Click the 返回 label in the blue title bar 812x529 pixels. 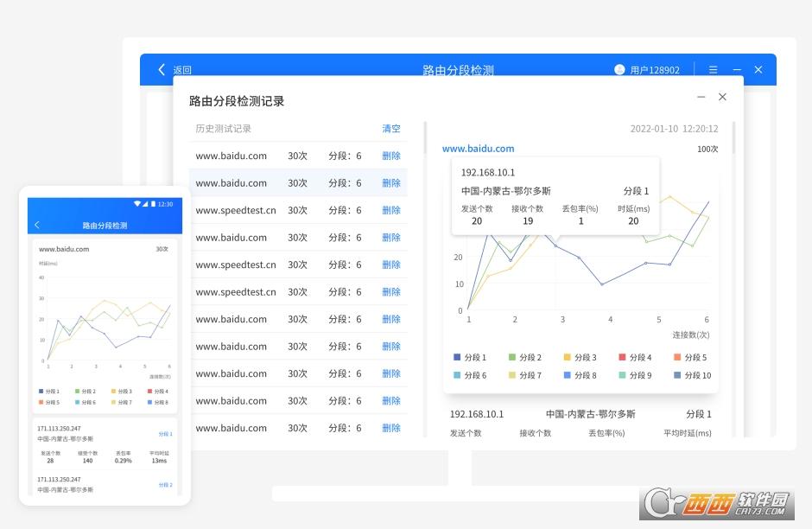182,70
